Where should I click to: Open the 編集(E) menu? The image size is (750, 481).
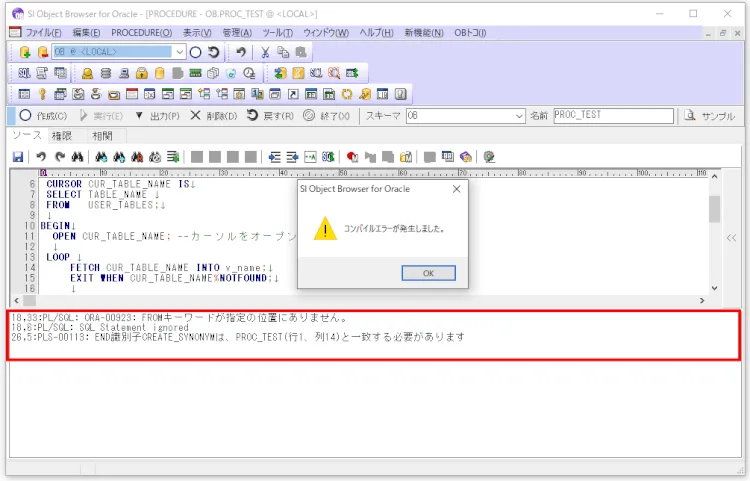tap(86, 33)
